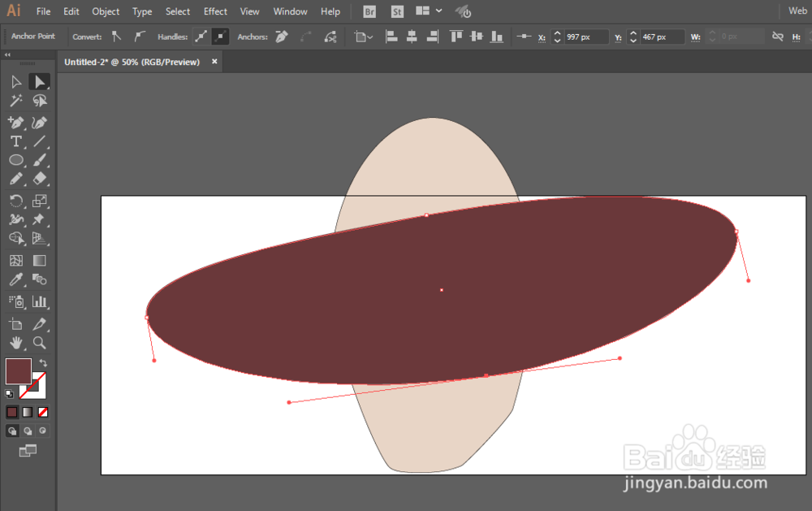This screenshot has width=812, height=511.
Task: Select the Symbol Sprayer tool
Action: (16, 301)
